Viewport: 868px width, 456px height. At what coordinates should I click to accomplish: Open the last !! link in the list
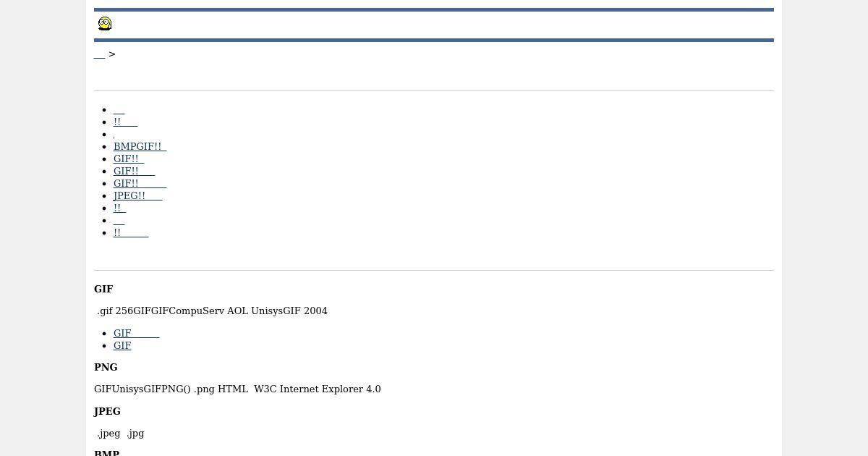point(131,232)
